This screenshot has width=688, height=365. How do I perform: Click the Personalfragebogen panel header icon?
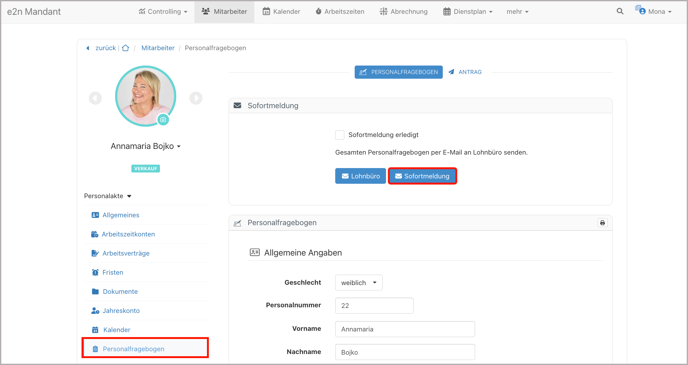[237, 223]
